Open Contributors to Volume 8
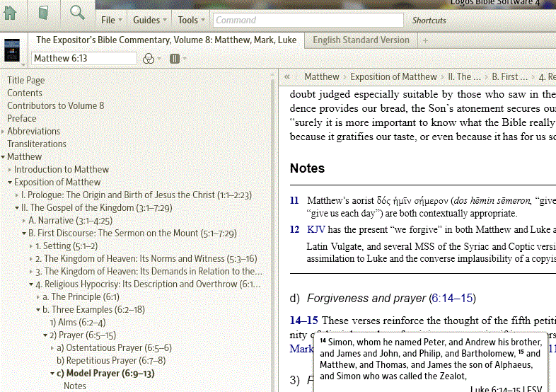This screenshot has height=392, width=556. (x=56, y=105)
